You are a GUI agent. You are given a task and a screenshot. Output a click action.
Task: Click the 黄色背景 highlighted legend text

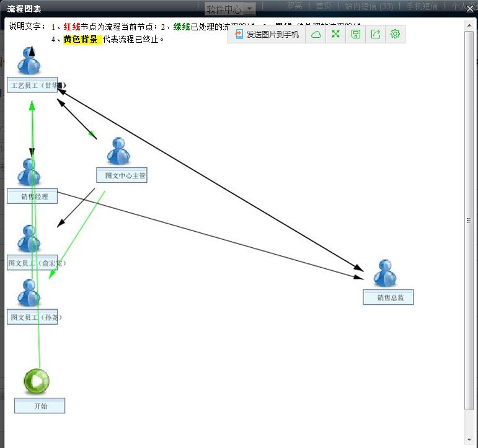82,39
